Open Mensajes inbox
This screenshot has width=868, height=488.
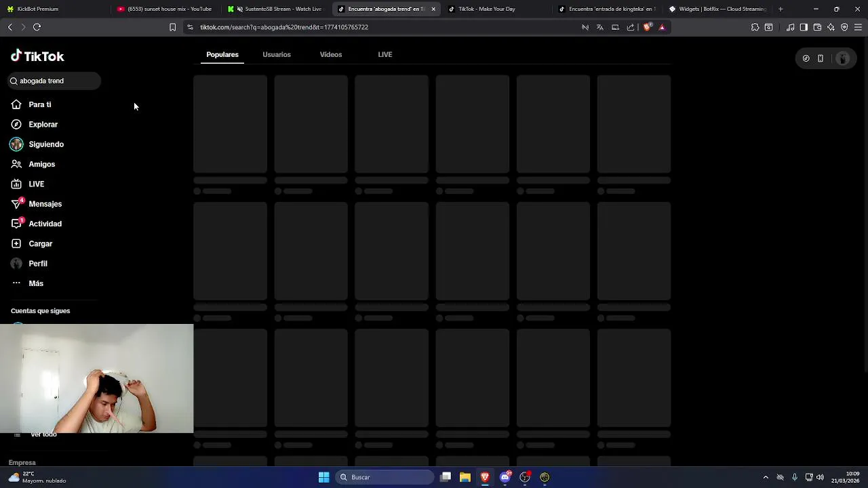[45, 204]
